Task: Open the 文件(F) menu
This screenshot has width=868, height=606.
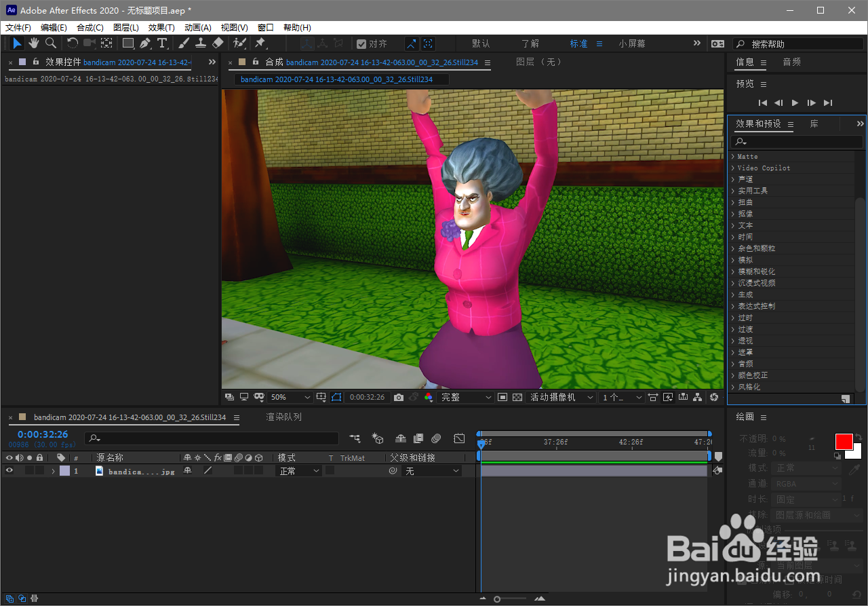Action: click(18, 28)
